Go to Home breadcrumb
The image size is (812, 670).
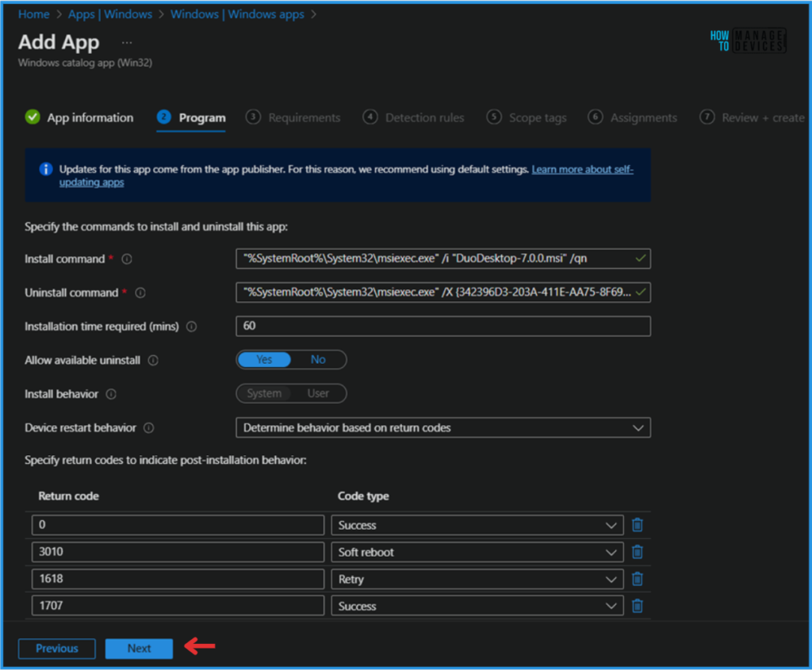point(33,14)
